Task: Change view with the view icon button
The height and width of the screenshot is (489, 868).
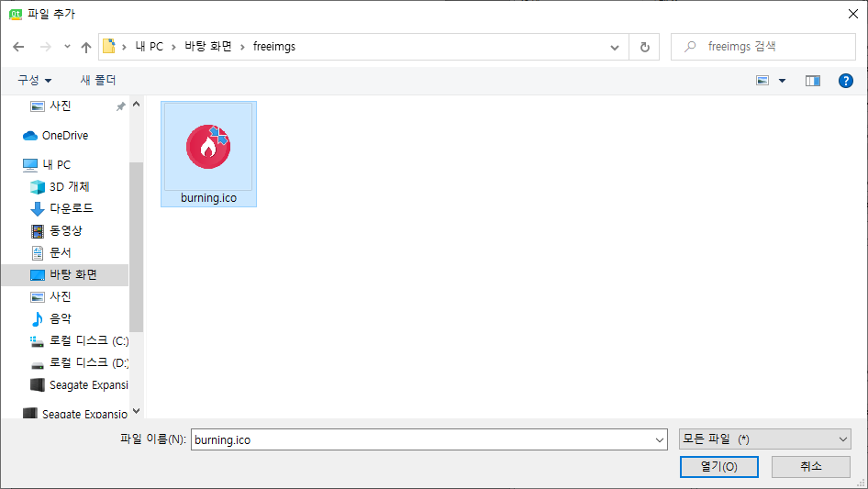Action: (x=762, y=81)
